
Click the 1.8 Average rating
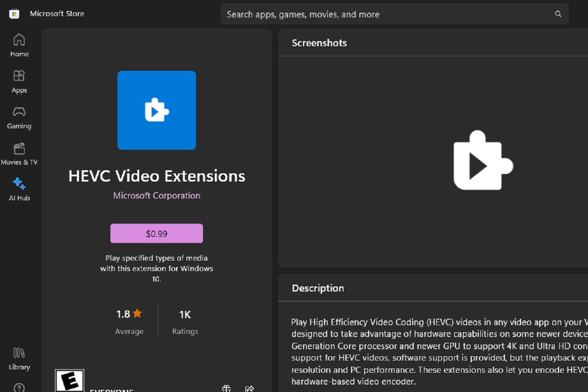[129, 322]
